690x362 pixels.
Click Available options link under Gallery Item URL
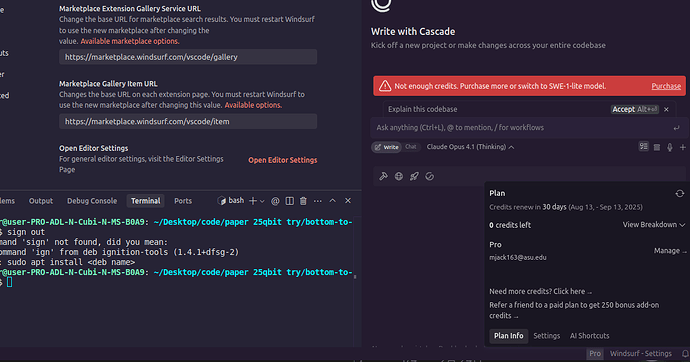pyautogui.click(x=253, y=105)
